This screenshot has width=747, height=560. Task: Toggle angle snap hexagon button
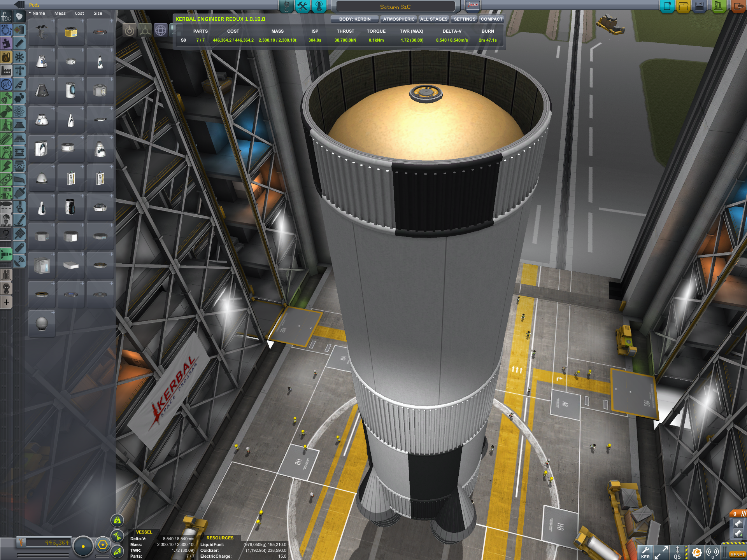pos(103,545)
